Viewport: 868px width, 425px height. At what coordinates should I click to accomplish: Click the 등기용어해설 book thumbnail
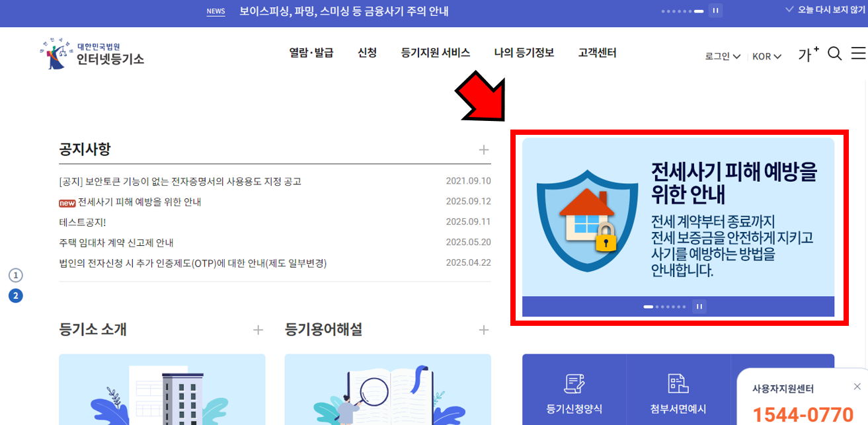pos(388,389)
